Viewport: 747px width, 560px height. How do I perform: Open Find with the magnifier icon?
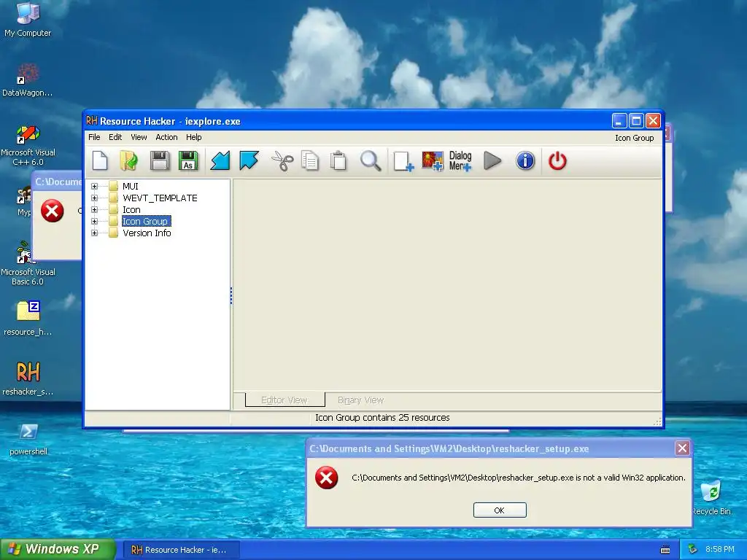tap(370, 160)
